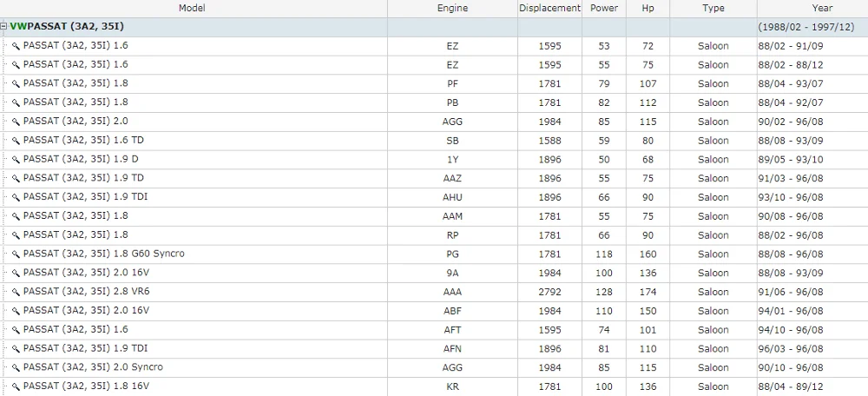Collapse the VW PASSAT (3A2, 35I) group
Image resolution: width=868 pixels, height=396 pixels.
(x=4, y=27)
